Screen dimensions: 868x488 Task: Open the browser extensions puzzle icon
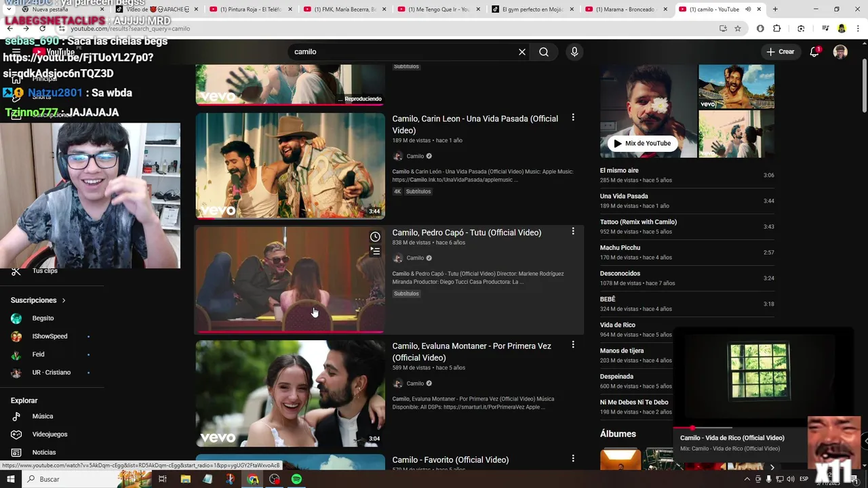(x=777, y=28)
